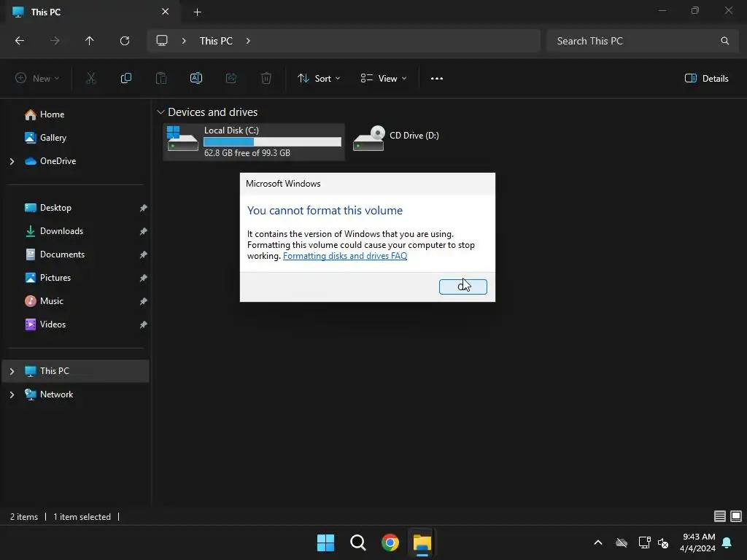Click the '2 items' status text

[x=24, y=517]
